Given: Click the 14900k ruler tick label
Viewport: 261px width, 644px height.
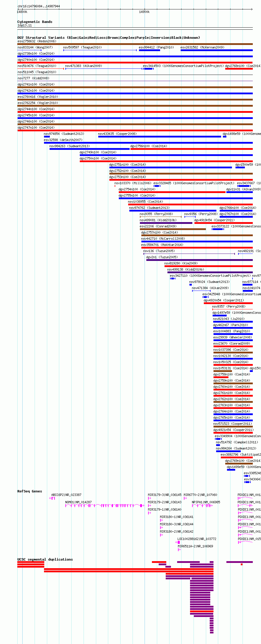Looking at the screenshot, I should pyautogui.click(x=144, y=12).
